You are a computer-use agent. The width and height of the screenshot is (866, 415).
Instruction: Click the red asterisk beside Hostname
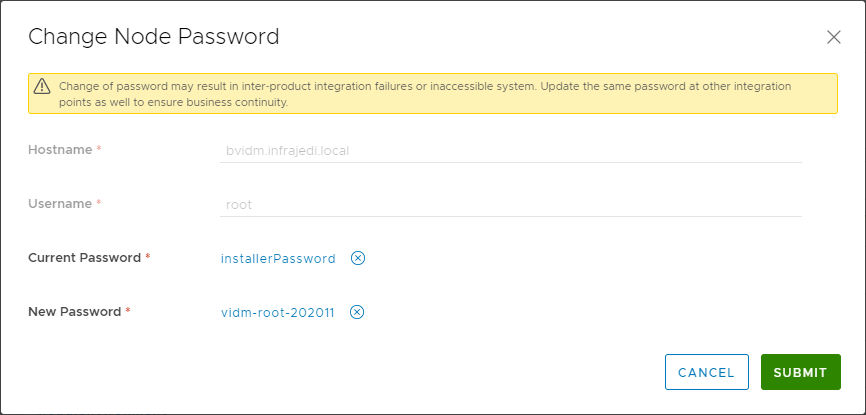tap(99, 149)
